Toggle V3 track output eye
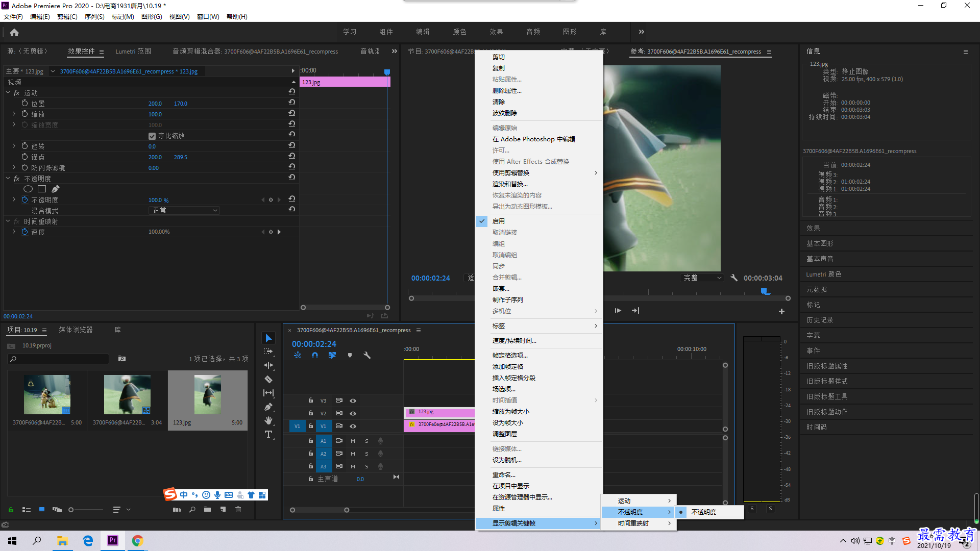 (x=353, y=400)
